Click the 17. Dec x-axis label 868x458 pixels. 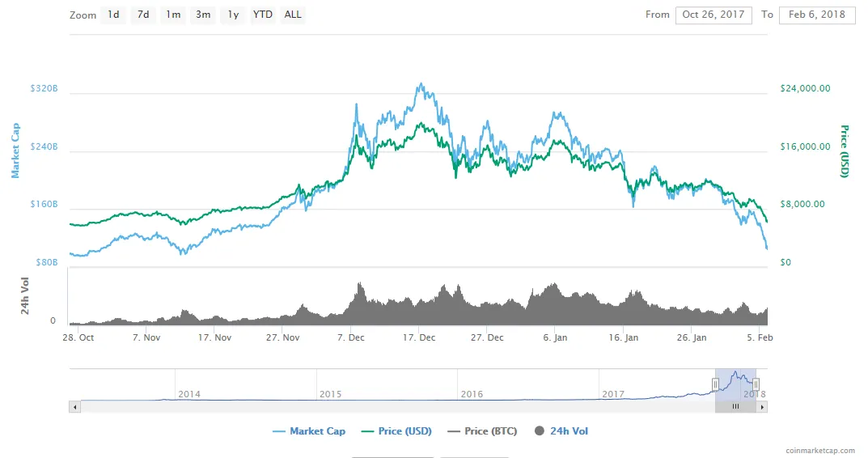[x=419, y=337]
